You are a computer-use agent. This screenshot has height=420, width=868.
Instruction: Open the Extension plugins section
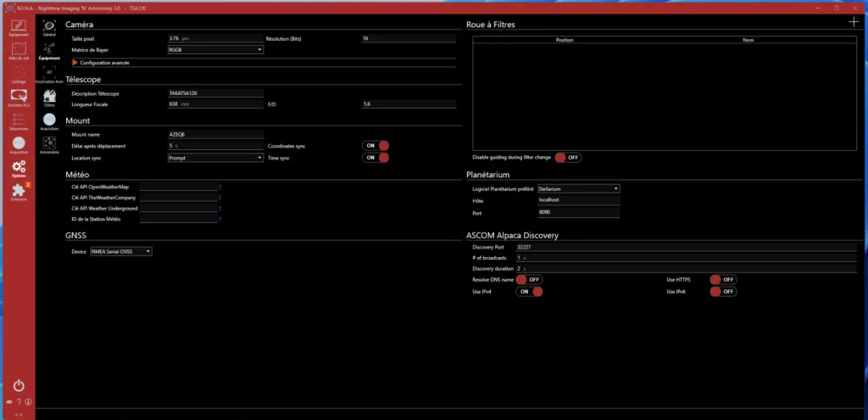(19, 190)
